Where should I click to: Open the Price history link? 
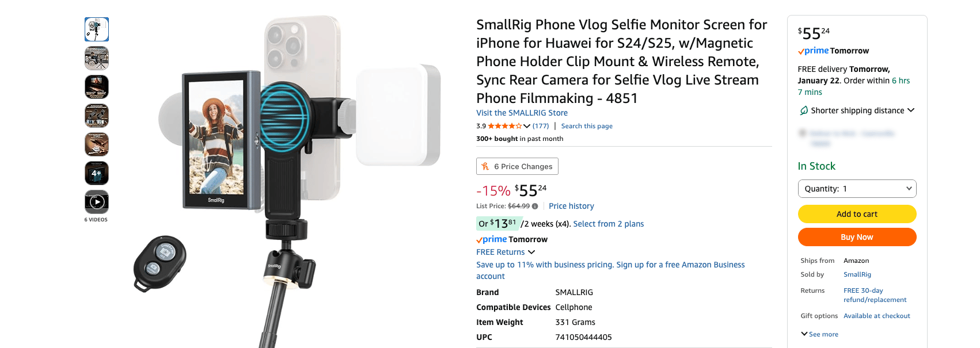click(571, 206)
